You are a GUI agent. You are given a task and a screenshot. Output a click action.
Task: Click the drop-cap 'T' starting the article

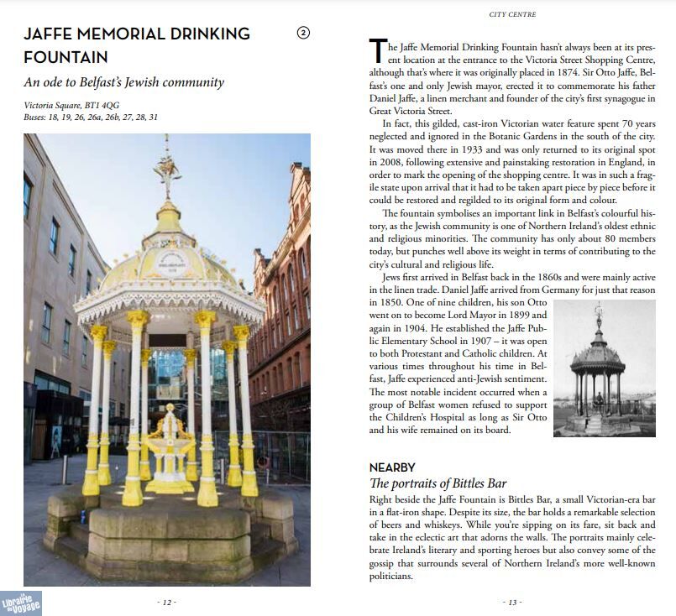[x=378, y=51]
